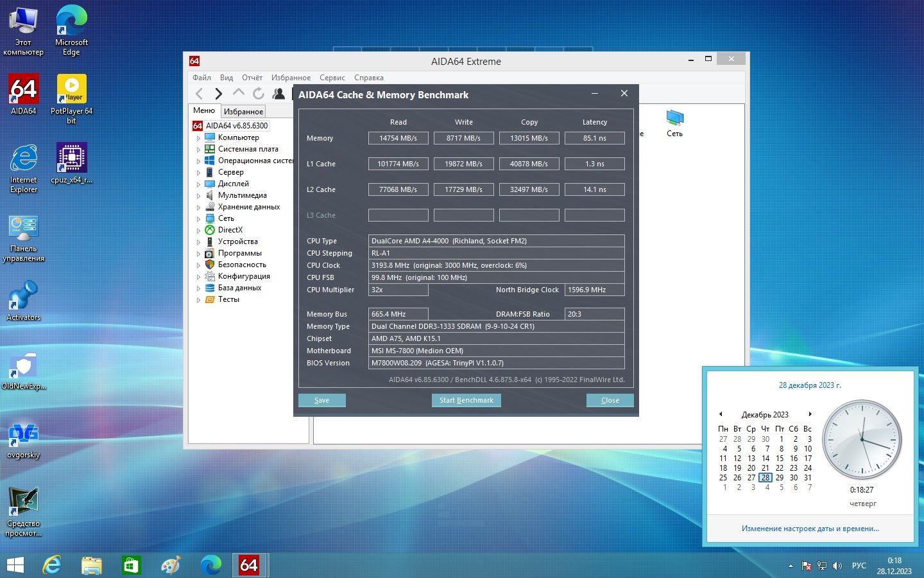Switch to the Избранное tab

[243, 111]
